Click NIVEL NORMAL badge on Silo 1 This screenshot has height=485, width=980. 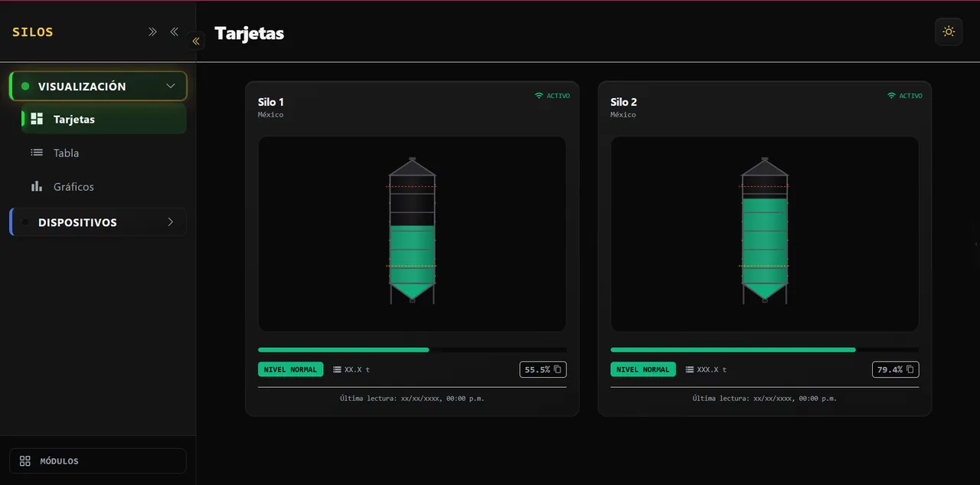pyautogui.click(x=290, y=369)
